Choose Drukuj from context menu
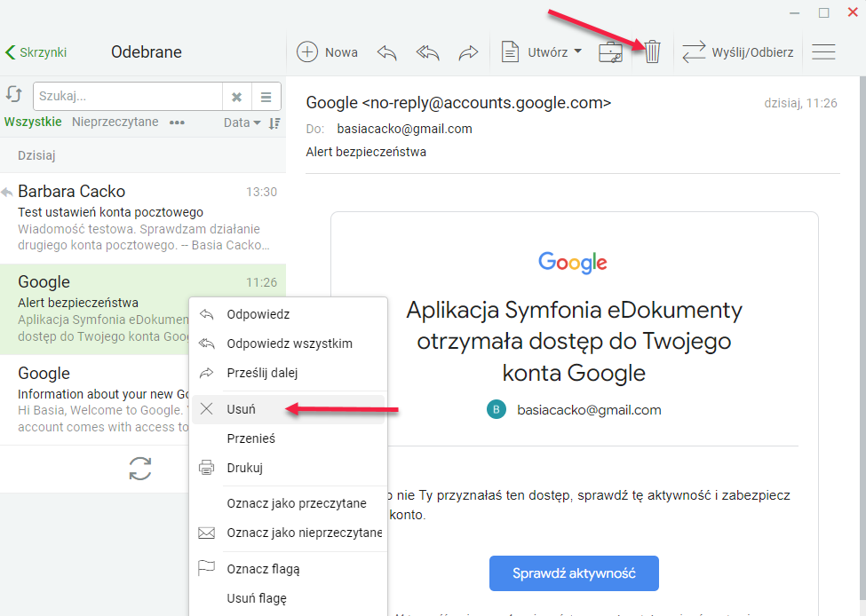The width and height of the screenshot is (866, 616). tap(288, 468)
